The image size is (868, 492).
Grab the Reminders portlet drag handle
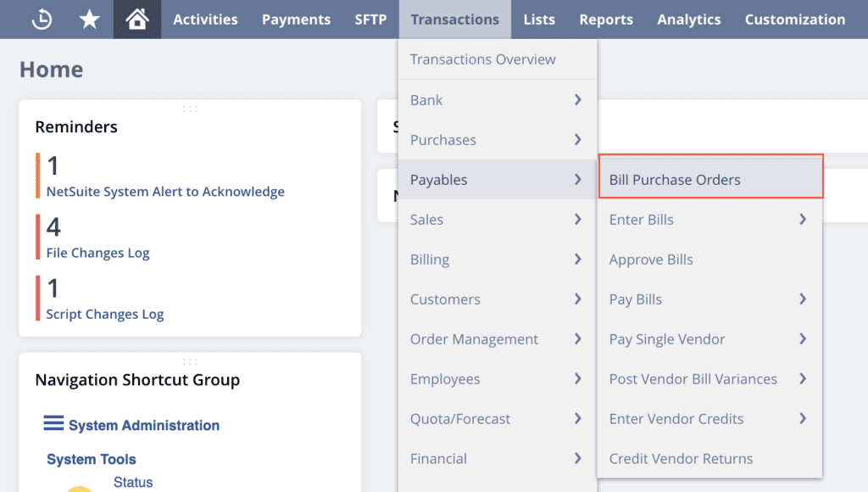click(190, 109)
